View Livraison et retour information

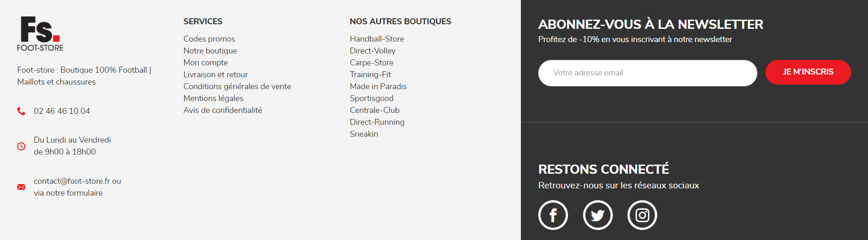pyautogui.click(x=216, y=75)
